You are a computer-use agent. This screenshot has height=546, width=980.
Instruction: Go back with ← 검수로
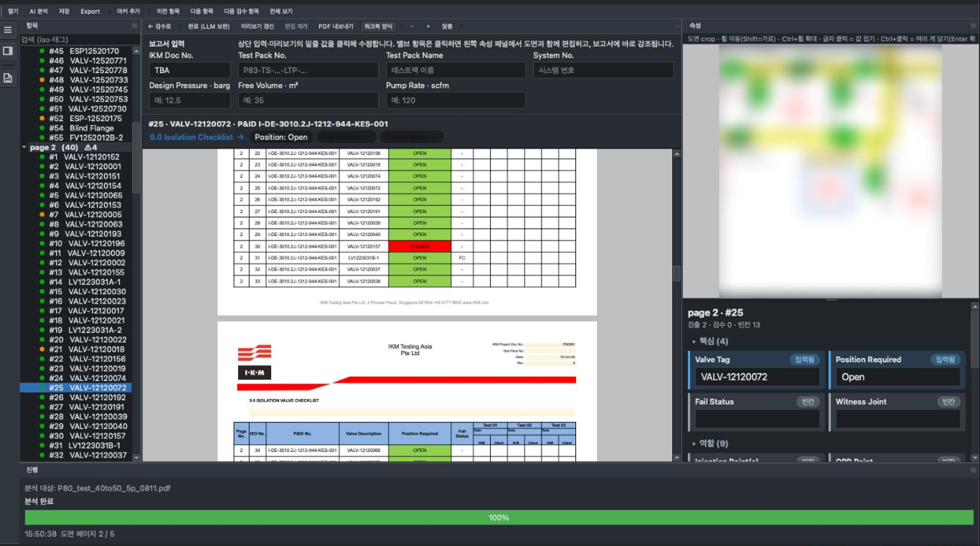[160, 27]
